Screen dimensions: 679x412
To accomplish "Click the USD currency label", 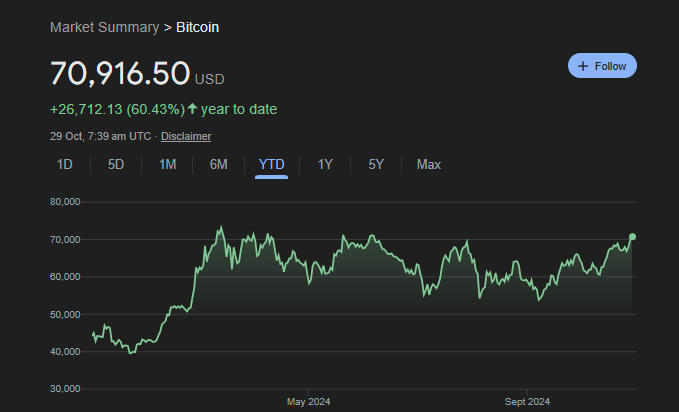I will tap(210, 80).
